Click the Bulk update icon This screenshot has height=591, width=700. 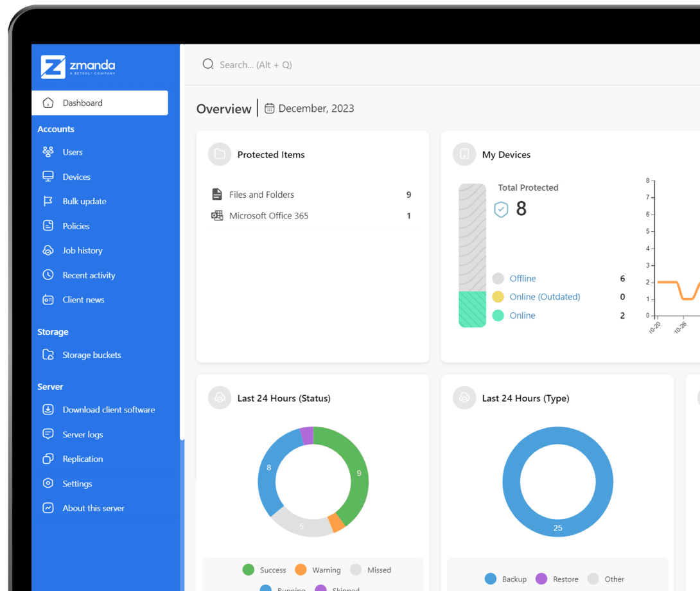tap(48, 201)
